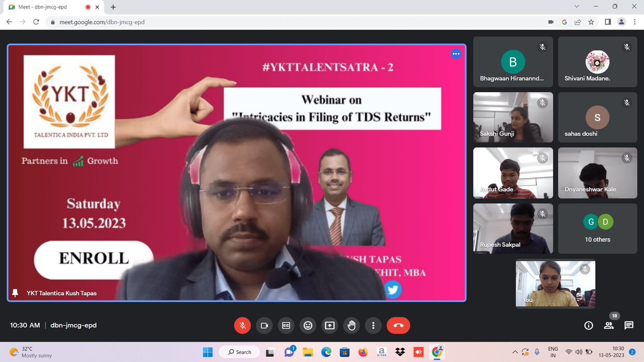Click muted mic icon on Dnyaneshwar Kale tile
This screenshot has width=644, height=362.
coord(627,158)
